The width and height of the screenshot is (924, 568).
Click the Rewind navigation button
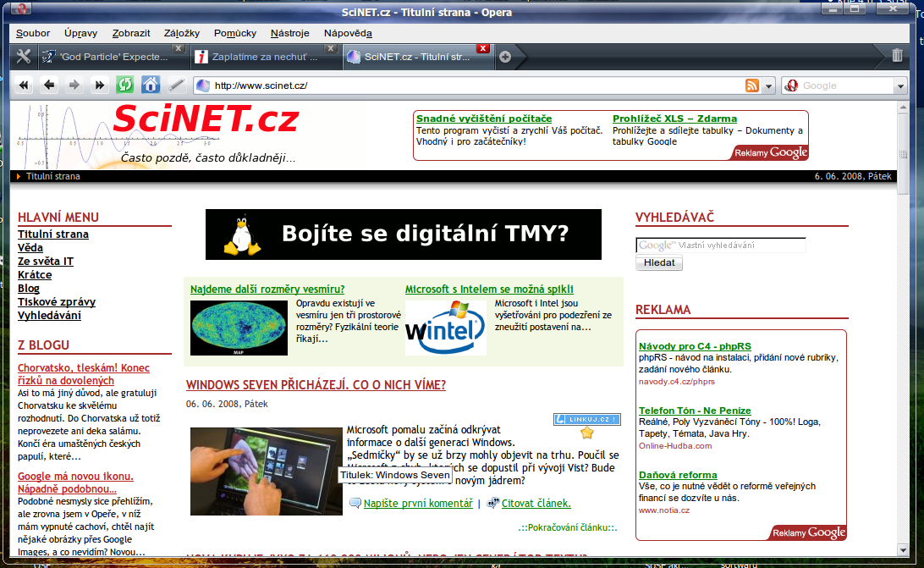pos(24,85)
